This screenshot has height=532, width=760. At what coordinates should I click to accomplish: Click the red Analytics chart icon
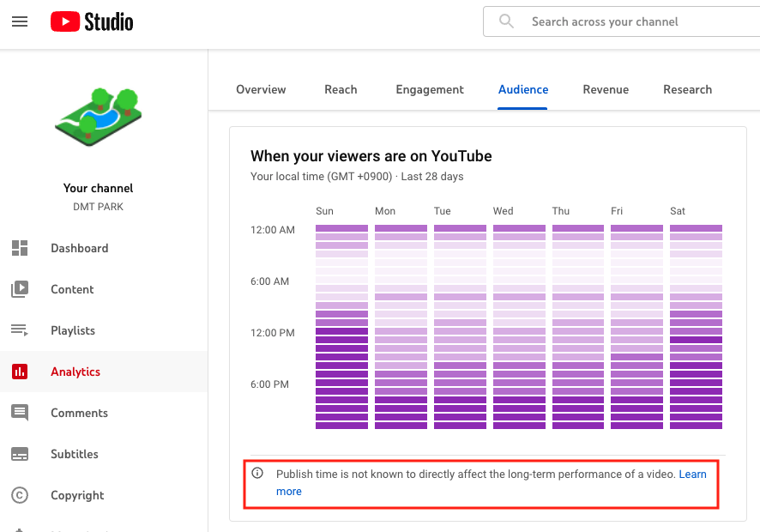coord(20,372)
